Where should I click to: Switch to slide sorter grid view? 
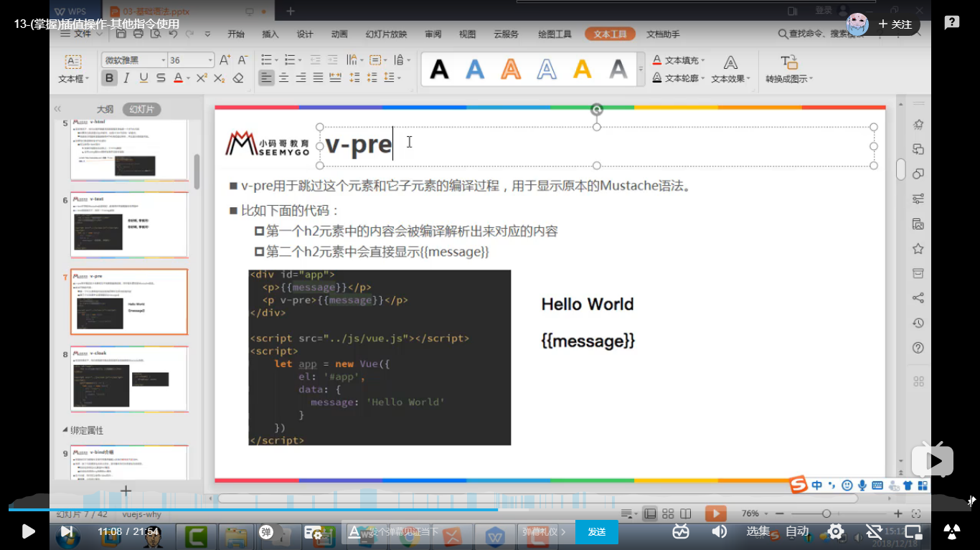[668, 513]
